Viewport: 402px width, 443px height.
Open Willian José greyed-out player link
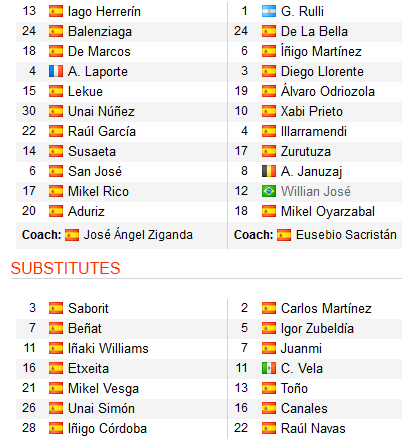click(x=316, y=191)
